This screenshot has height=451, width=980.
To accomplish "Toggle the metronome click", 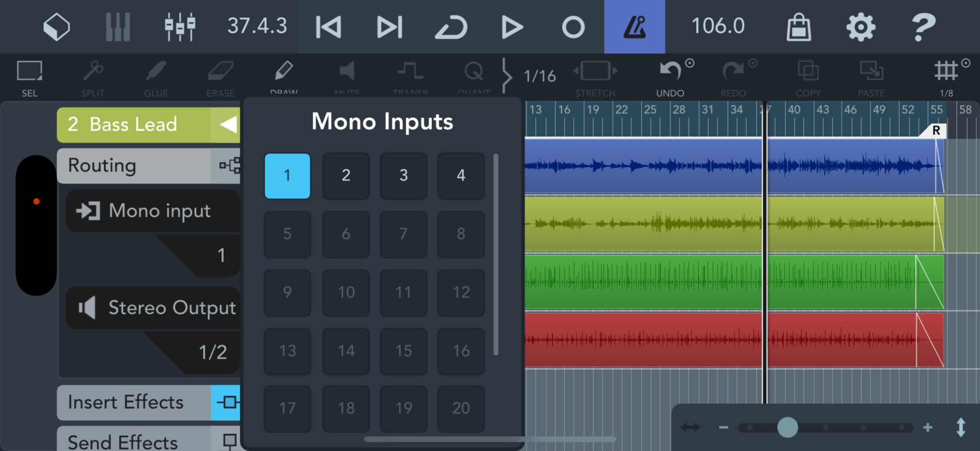I will [635, 26].
